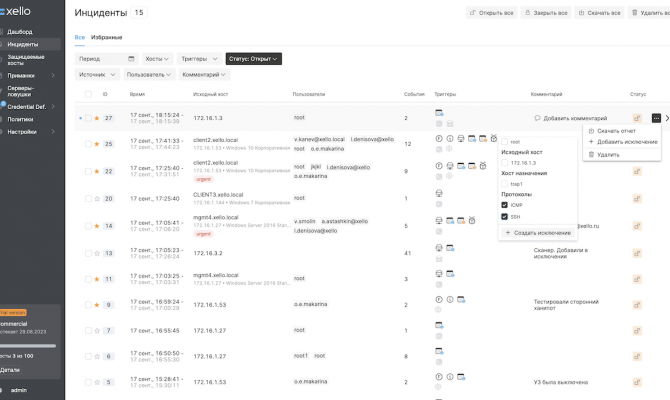Click the open-lock status icon of incident 27
Screen dimensions: 670x400
tap(637, 118)
